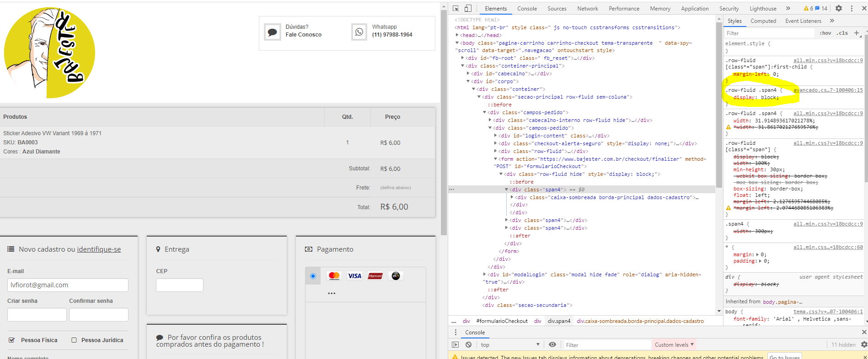This screenshot has width=868, height=359.
Task: Open the console context 'top' dropdown
Action: 510,344
